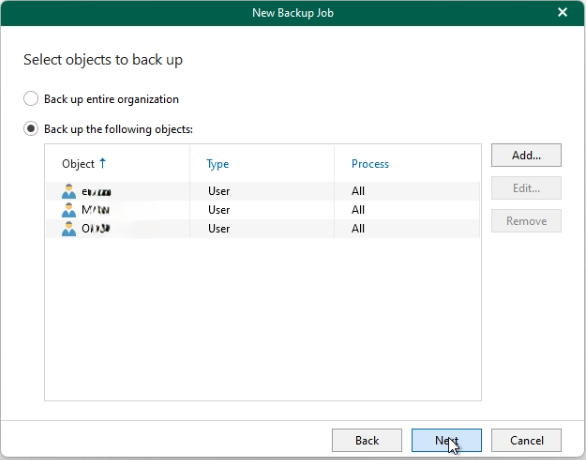Select third user row name starting with O
This screenshot has width=586, height=460.
96,228
